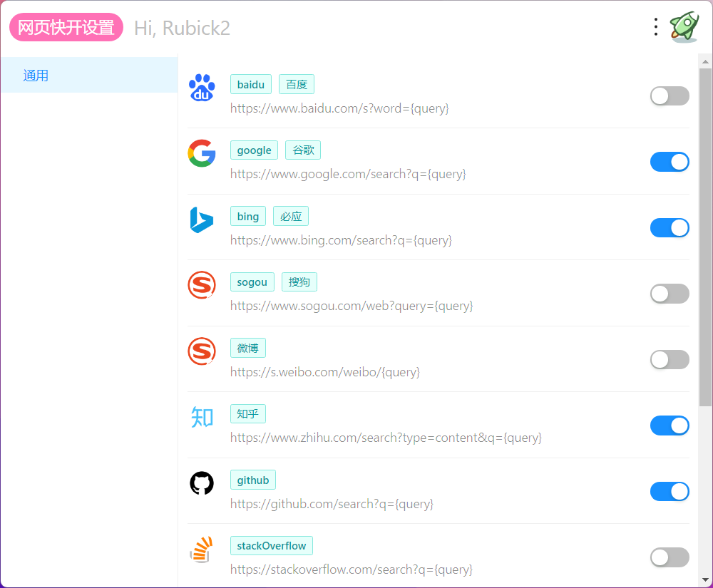
Task: Open the three-dot more options menu
Action: pyautogui.click(x=656, y=27)
